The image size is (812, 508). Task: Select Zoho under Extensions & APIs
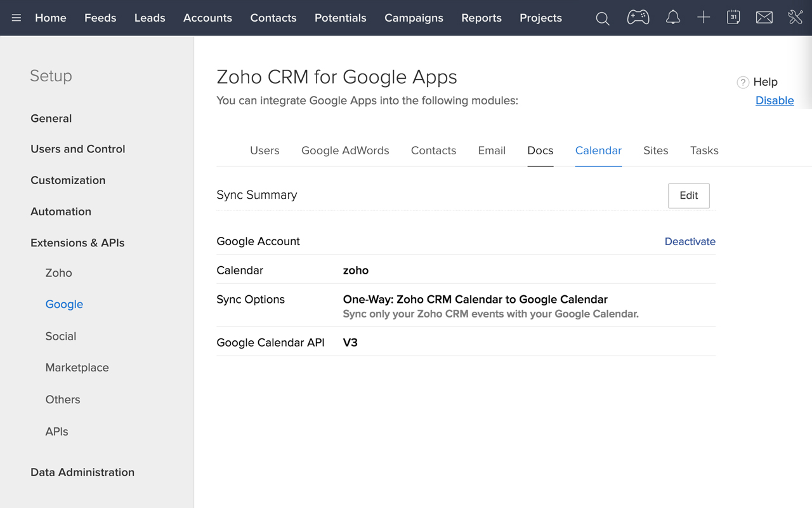[x=58, y=273]
